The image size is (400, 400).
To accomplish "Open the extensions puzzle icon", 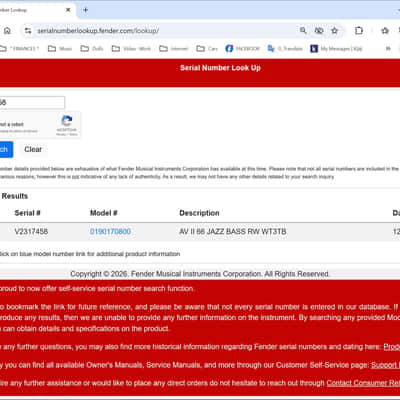I will tap(359, 31).
